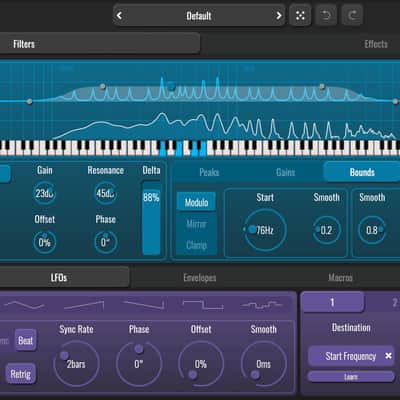Image resolution: width=400 pixels, height=400 pixels.
Task: Select the square LFO waveform shape
Action: 203,305
